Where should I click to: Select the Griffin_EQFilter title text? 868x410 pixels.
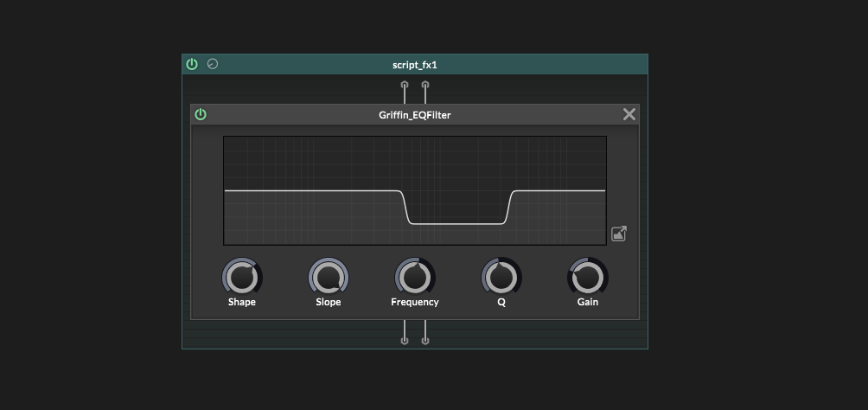click(415, 115)
